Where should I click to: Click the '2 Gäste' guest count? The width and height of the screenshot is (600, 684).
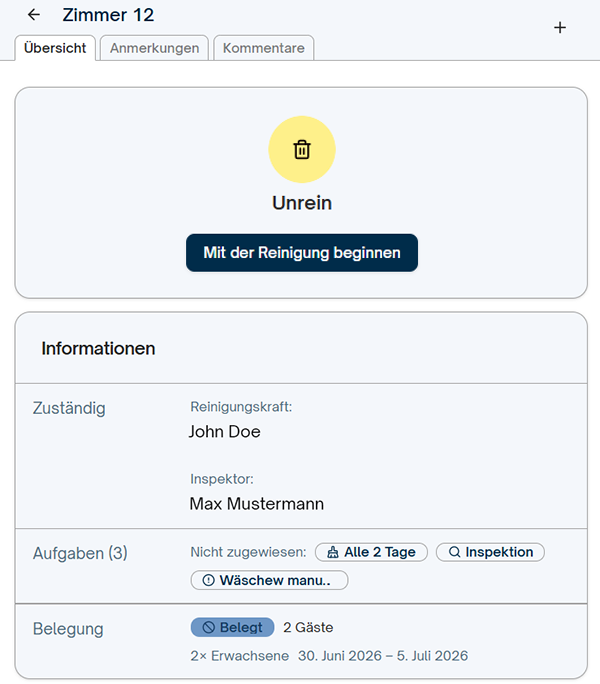(308, 627)
